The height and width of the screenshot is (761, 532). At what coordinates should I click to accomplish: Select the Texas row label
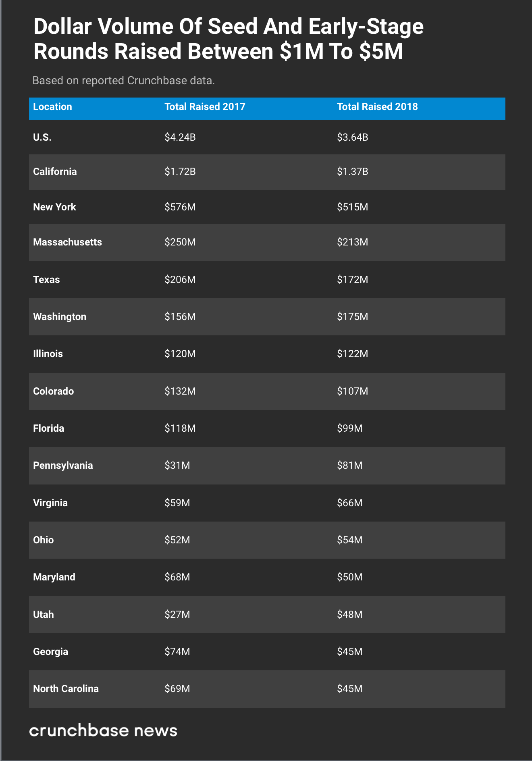point(46,280)
